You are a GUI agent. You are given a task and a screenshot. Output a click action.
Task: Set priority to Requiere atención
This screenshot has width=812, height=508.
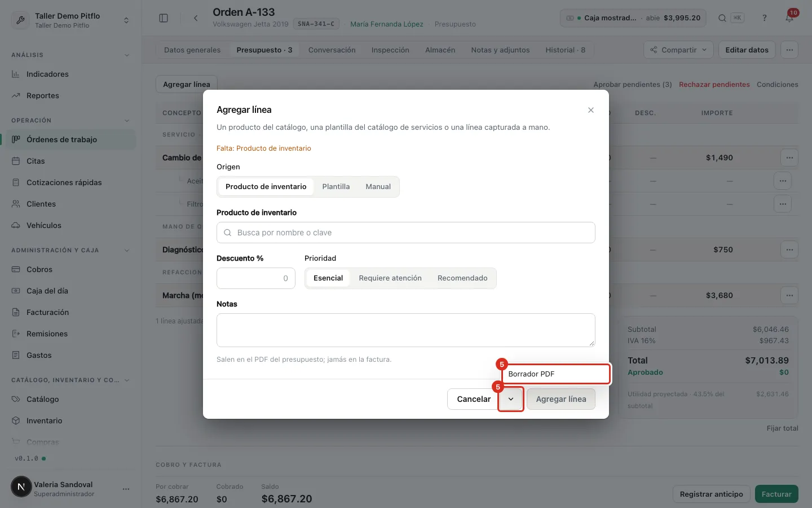click(390, 278)
